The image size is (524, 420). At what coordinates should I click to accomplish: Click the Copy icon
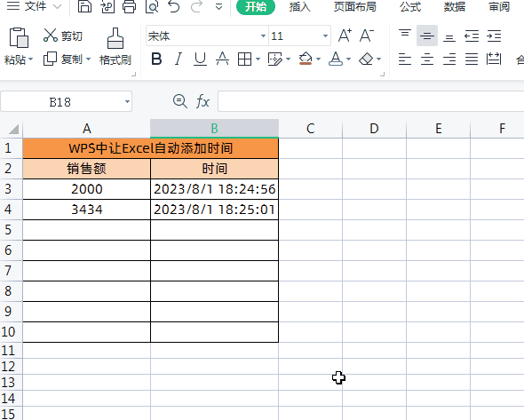point(50,59)
